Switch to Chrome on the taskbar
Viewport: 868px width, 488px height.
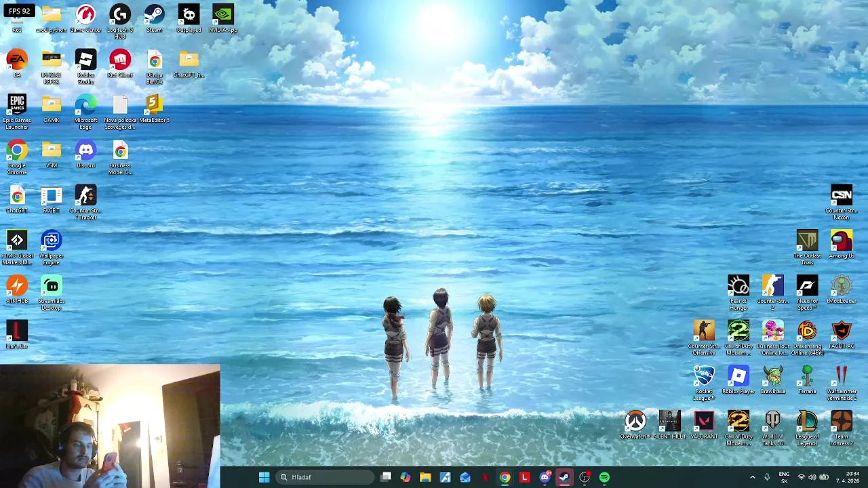[x=505, y=477]
